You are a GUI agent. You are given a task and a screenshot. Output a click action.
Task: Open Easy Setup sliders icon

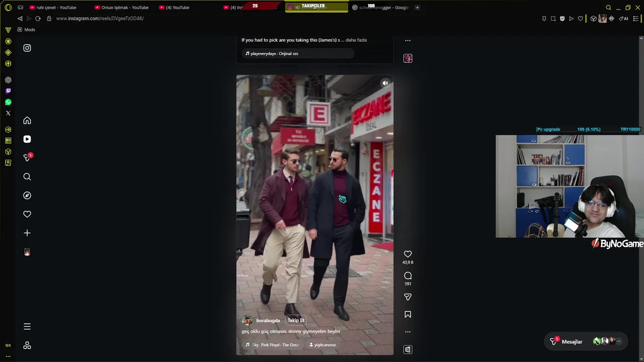(x=636, y=19)
